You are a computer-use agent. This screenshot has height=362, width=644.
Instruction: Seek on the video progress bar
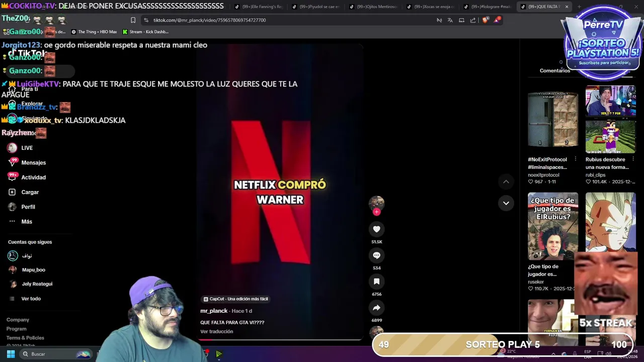(279, 339)
